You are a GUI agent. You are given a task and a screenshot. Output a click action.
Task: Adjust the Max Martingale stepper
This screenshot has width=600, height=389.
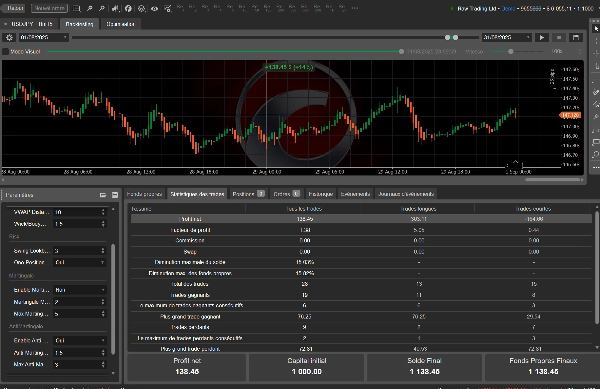103,314
